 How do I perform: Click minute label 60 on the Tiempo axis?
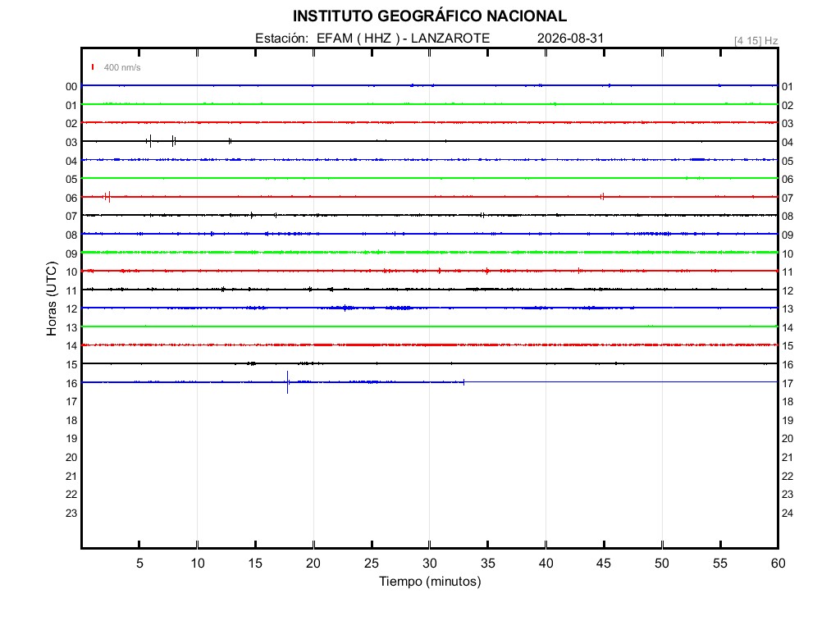pyautogui.click(x=778, y=564)
